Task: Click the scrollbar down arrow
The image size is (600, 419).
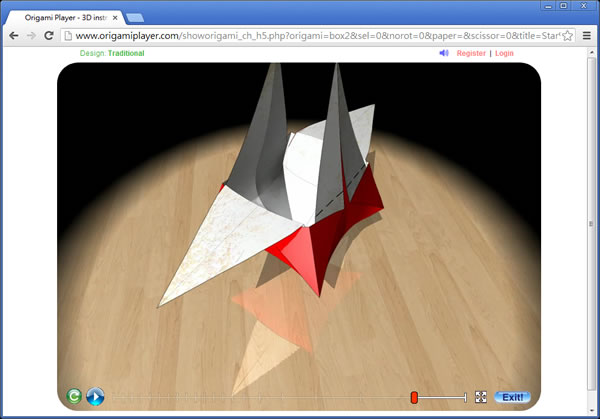Action: (x=592, y=410)
